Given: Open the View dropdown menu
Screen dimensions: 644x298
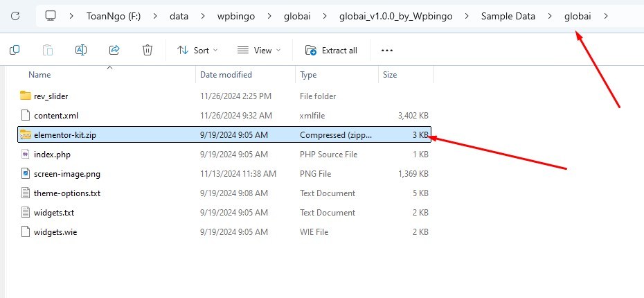Looking at the screenshot, I should pyautogui.click(x=259, y=50).
